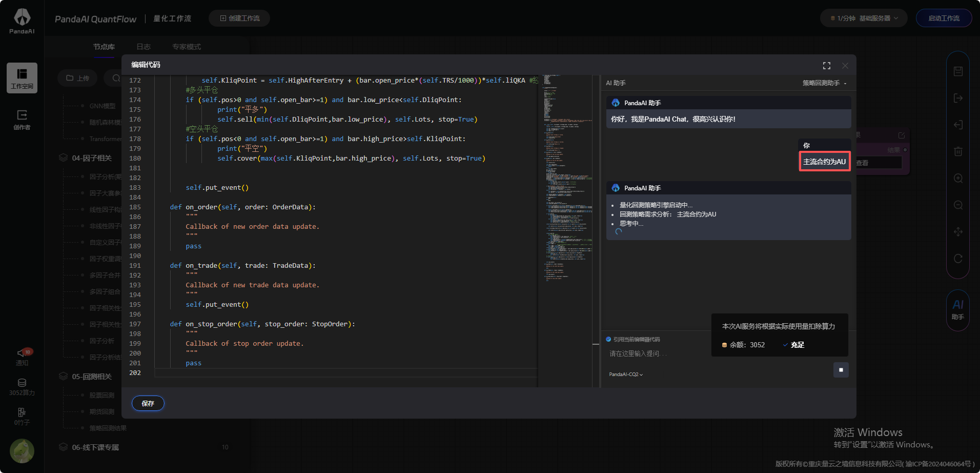This screenshot has height=473, width=980.
Task: Click code line 183 self.put_event()
Action: tap(217, 188)
